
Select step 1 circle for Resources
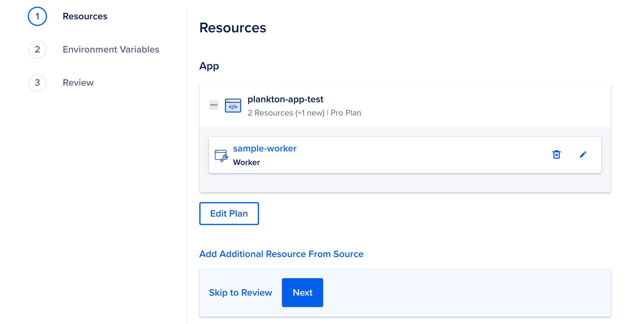click(37, 16)
